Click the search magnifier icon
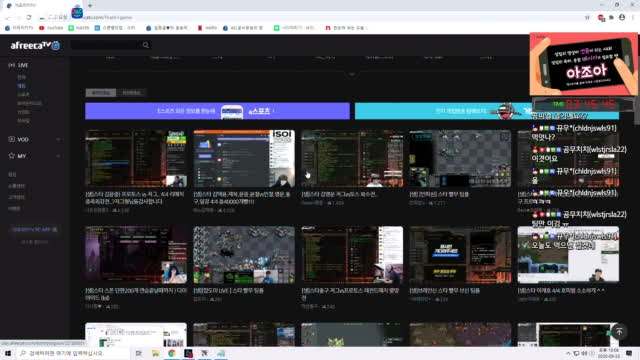This screenshot has width=640, height=360. point(146,45)
